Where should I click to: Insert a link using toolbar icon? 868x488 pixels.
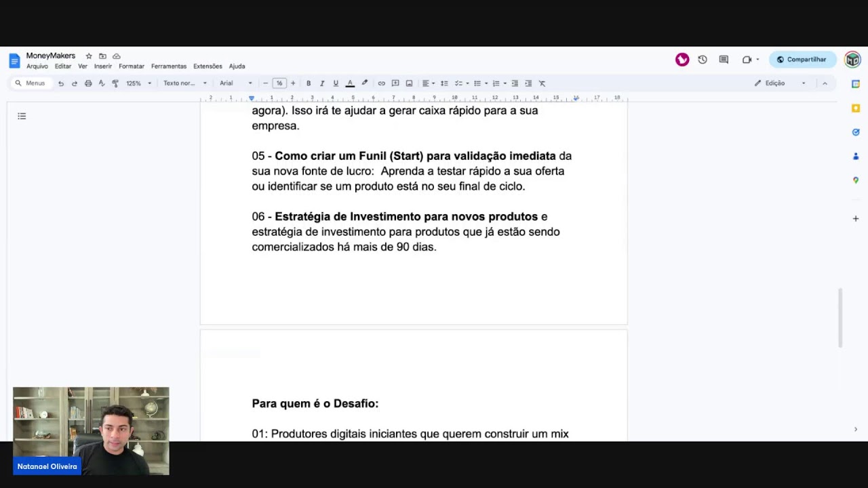tap(381, 83)
